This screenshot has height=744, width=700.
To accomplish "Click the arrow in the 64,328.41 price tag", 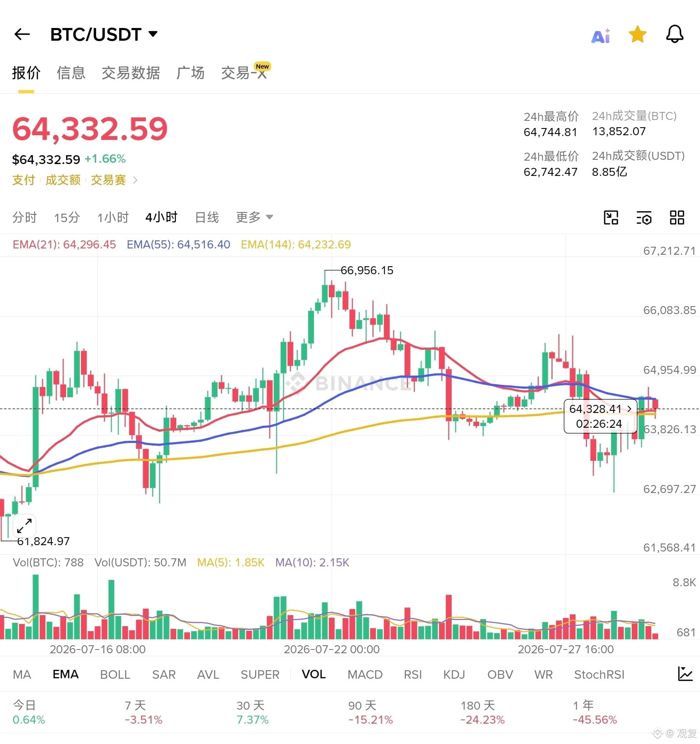I will tap(629, 408).
